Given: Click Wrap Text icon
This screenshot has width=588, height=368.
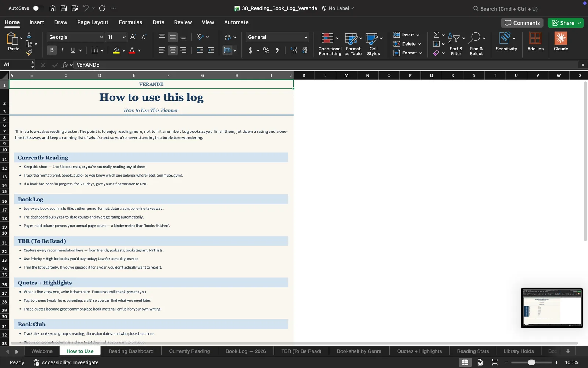Looking at the screenshot, I should click(x=227, y=37).
